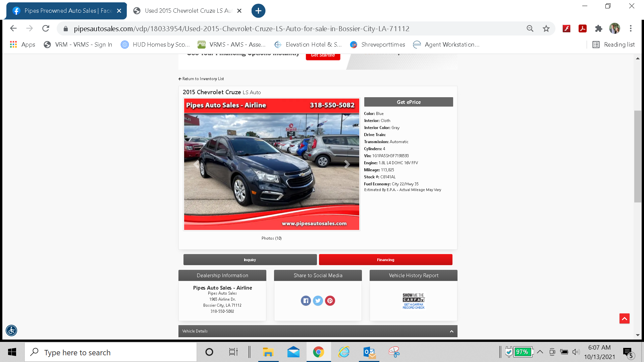Click the red scroll-to-top arrow button
The width and height of the screenshot is (644, 362).
[625, 318]
